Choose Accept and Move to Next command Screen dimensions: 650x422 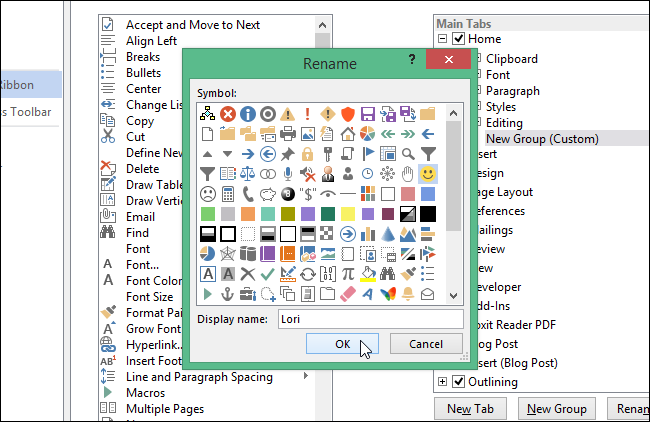[192, 25]
